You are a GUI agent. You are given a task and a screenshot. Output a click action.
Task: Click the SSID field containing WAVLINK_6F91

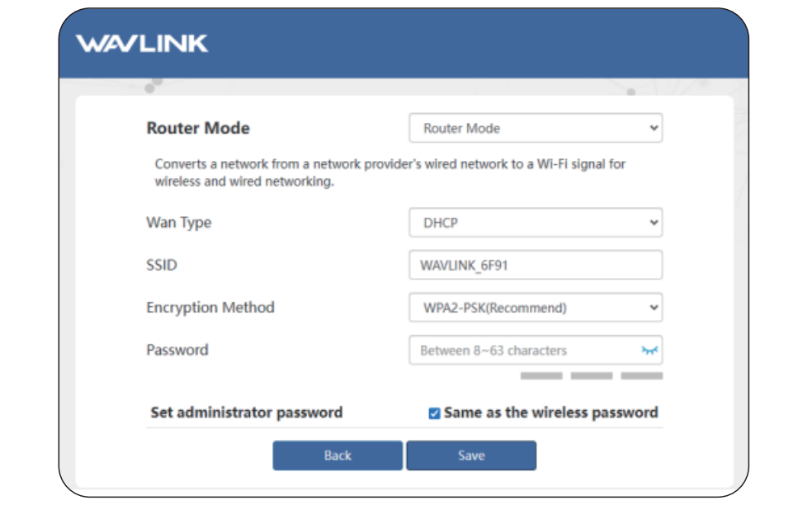pyautogui.click(x=536, y=266)
